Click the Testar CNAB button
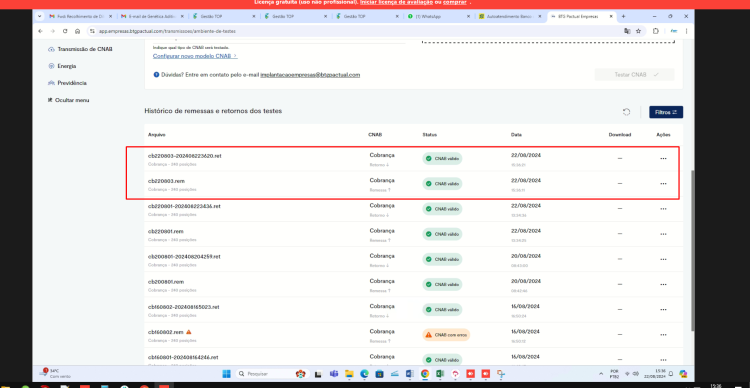 tap(634, 75)
